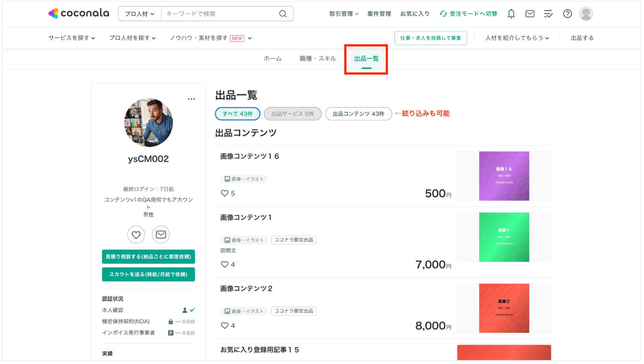The width and height of the screenshot is (644, 364).
Task: Open the notification bell icon
Action: [x=511, y=14]
